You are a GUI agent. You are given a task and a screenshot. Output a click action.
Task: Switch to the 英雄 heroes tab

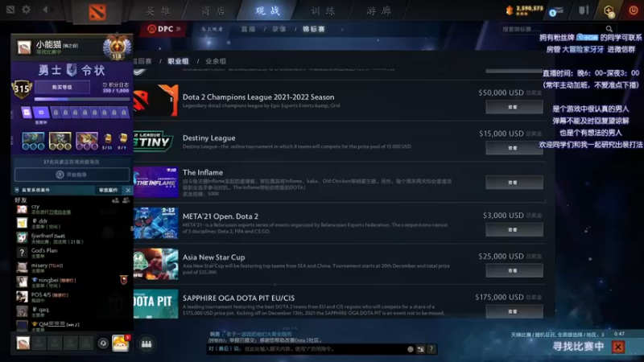point(158,10)
